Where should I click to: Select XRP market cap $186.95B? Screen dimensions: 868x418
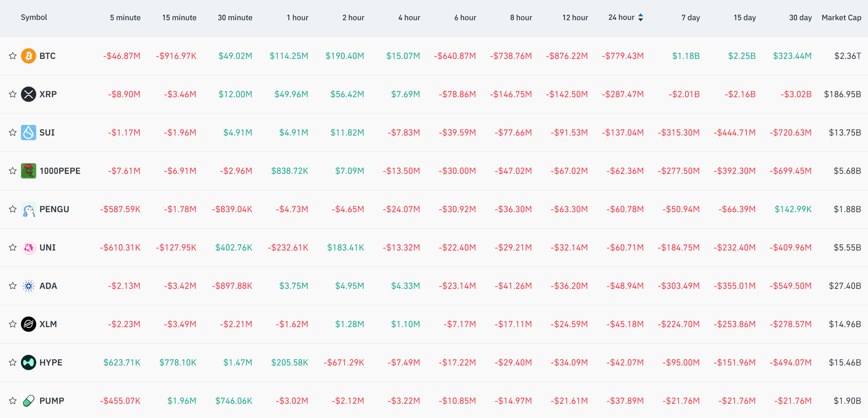(842, 94)
